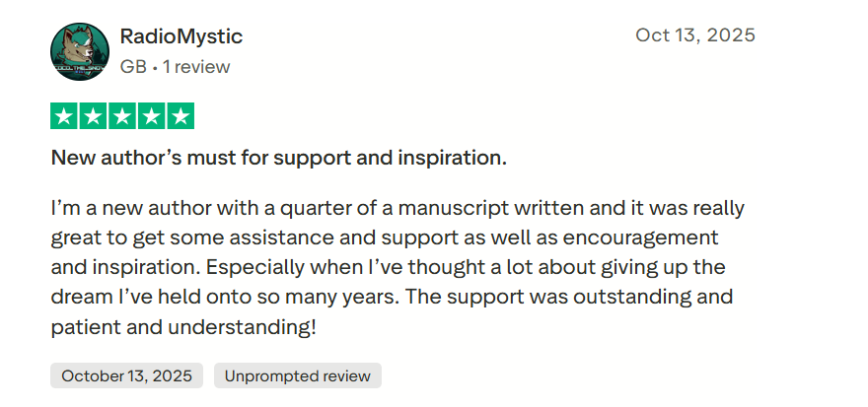Open the reviewer's "1 review" count
Viewport: 868px width, 407px height.
(196, 67)
